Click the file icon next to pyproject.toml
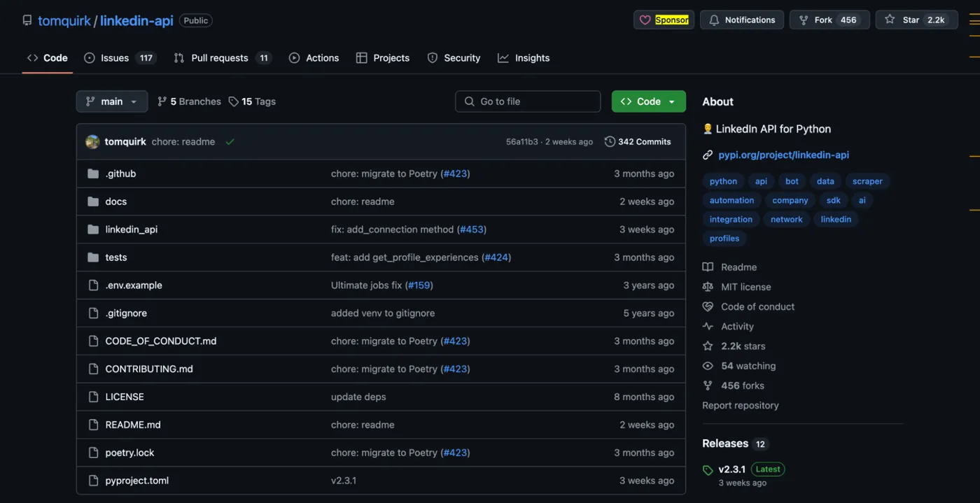 (93, 481)
